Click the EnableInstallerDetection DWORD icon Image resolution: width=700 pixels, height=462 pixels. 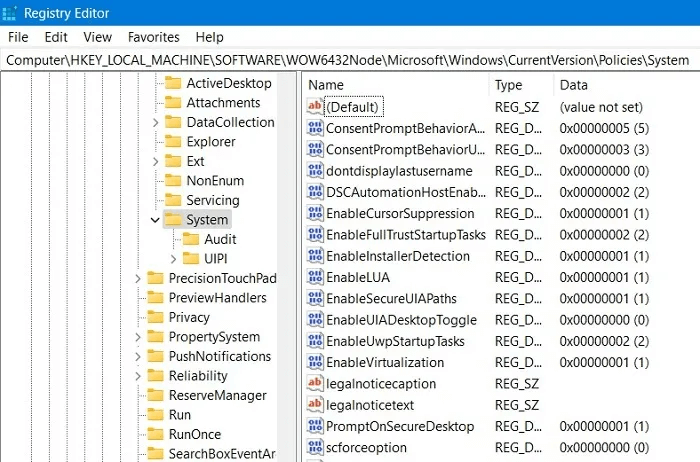pyautogui.click(x=315, y=256)
